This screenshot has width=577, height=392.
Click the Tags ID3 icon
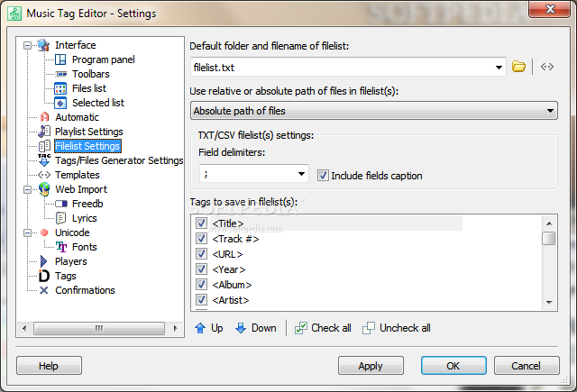[x=44, y=276]
